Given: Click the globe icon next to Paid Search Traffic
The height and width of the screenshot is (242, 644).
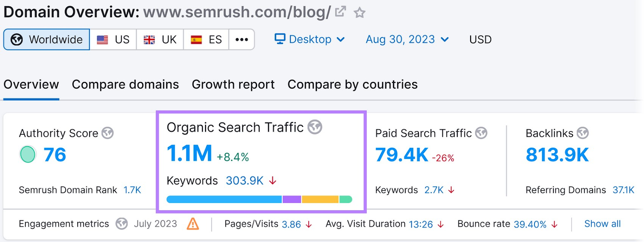Looking at the screenshot, I should (481, 133).
